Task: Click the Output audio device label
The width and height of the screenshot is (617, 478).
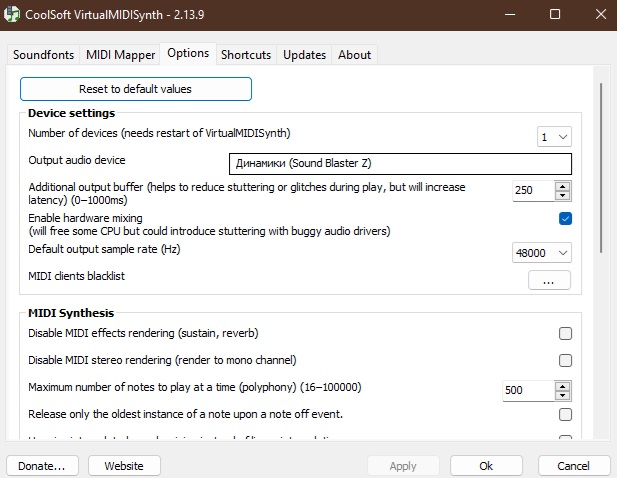Action: (77, 160)
